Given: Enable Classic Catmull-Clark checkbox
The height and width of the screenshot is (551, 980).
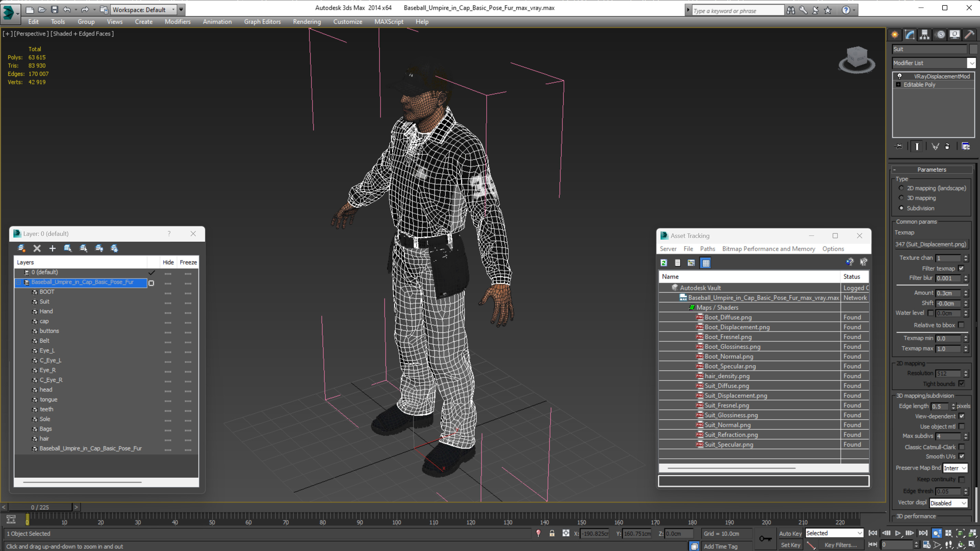Looking at the screenshot, I should click(961, 447).
